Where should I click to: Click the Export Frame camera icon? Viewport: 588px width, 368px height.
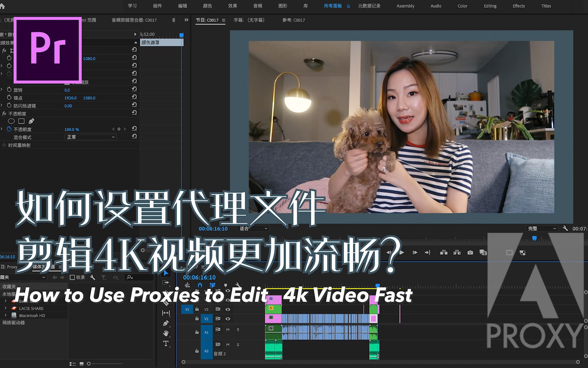[x=470, y=252]
